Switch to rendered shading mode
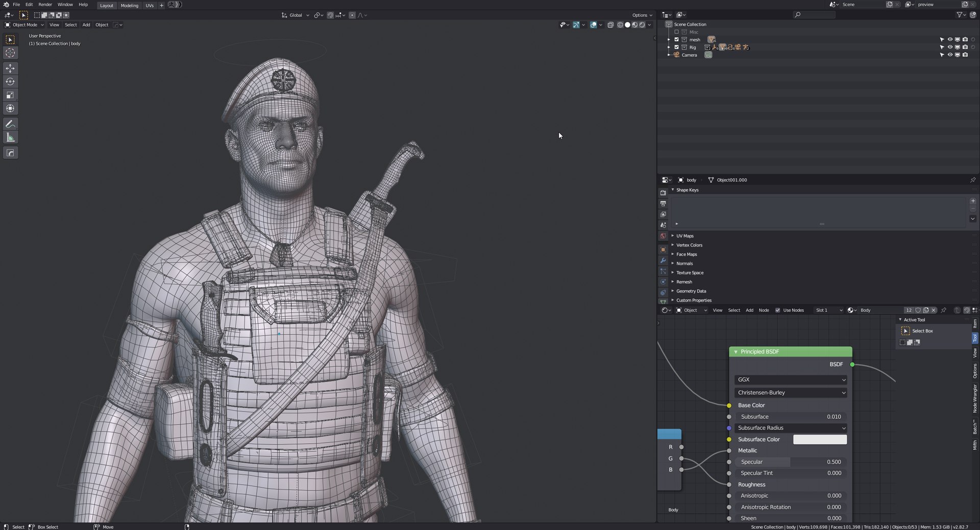 click(x=642, y=25)
